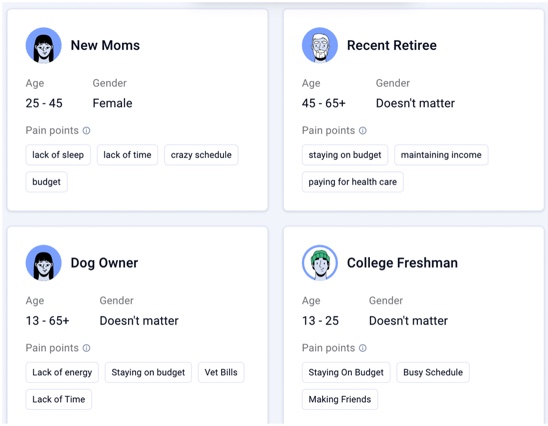This screenshot has height=426, width=548.
Task: Click the Recent Retiree avatar icon
Action: coord(320,45)
